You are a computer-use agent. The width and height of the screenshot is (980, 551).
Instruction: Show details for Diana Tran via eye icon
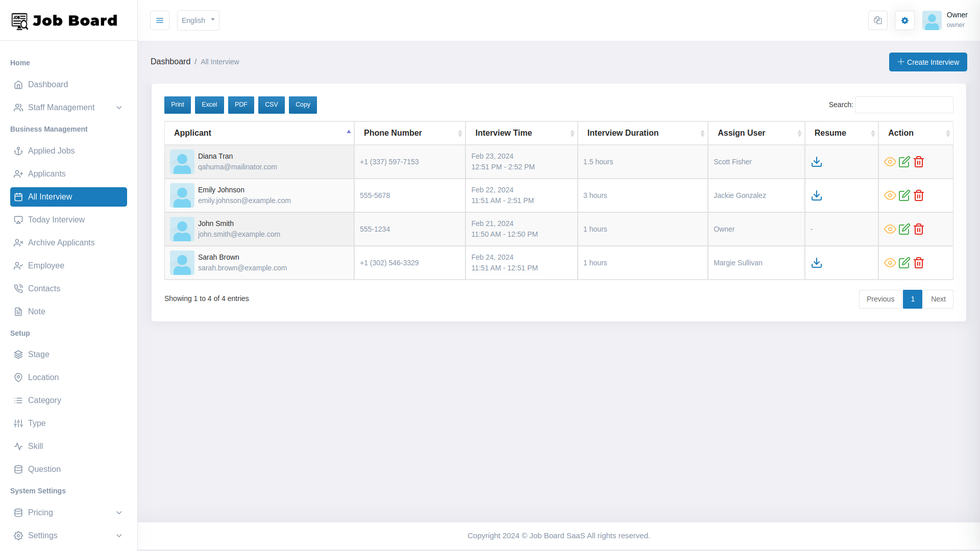[x=890, y=162]
